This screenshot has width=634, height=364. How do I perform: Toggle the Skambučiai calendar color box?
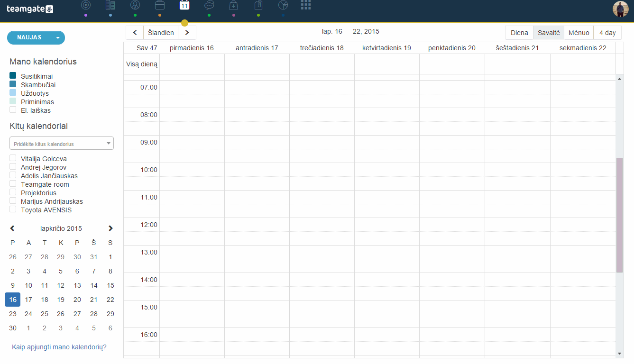[13, 84]
